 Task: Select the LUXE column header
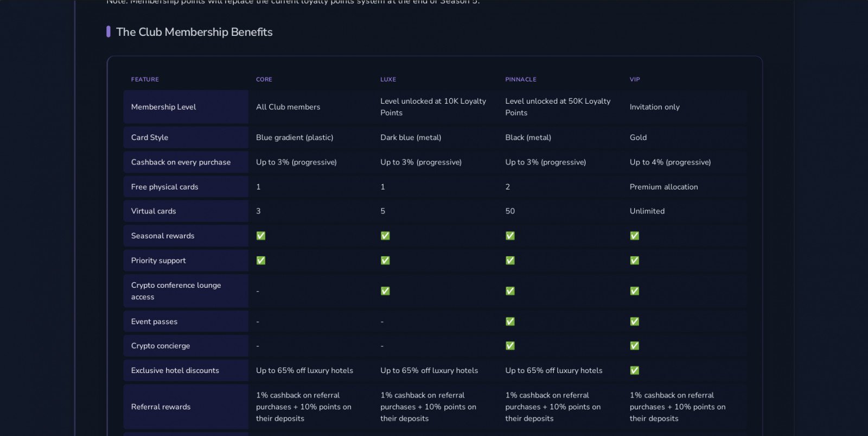pos(388,79)
